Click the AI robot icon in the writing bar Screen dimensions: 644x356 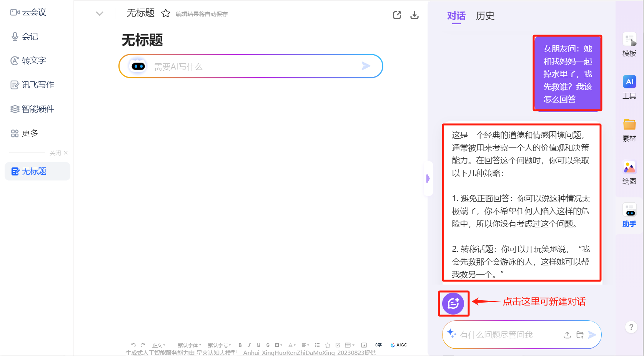[x=138, y=66]
